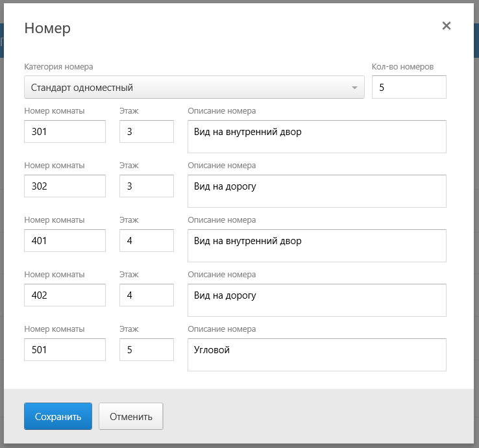Edit the description for room 302
This screenshot has height=448, width=479.
[317, 191]
